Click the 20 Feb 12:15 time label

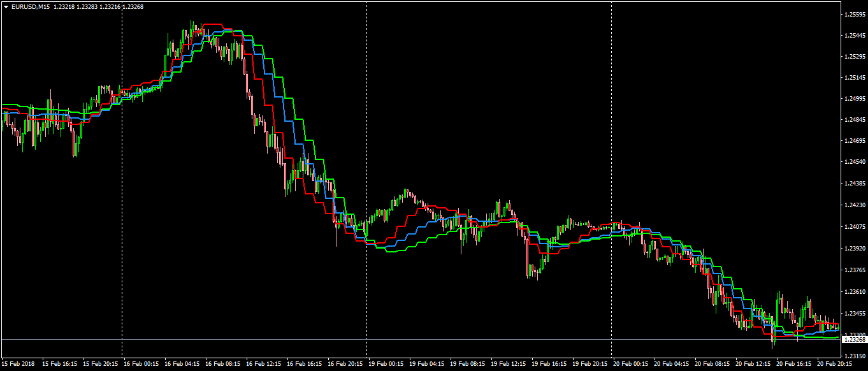point(753,364)
